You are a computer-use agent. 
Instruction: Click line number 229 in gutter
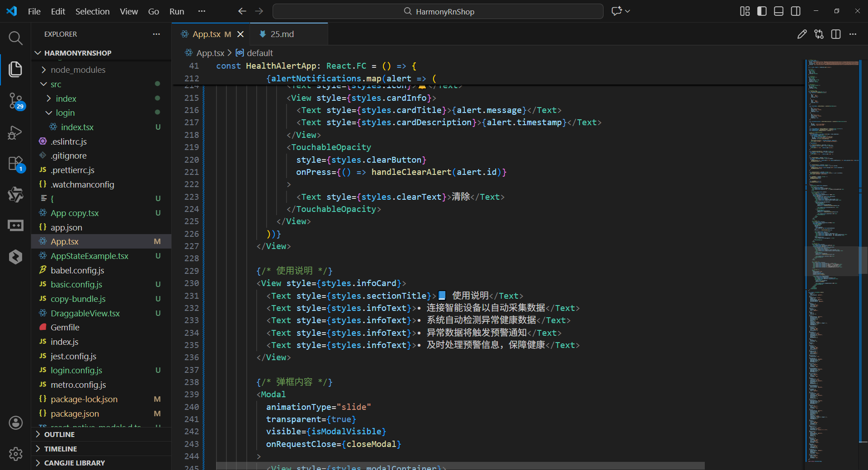pos(192,271)
